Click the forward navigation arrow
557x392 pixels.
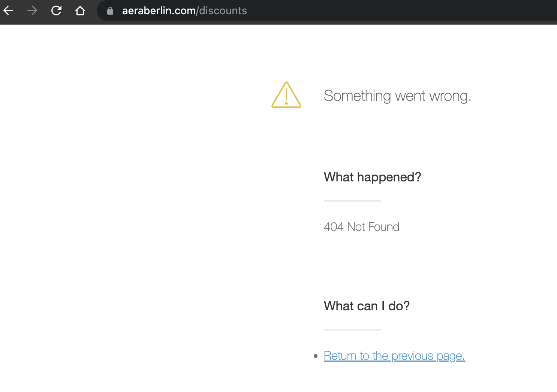(32, 10)
